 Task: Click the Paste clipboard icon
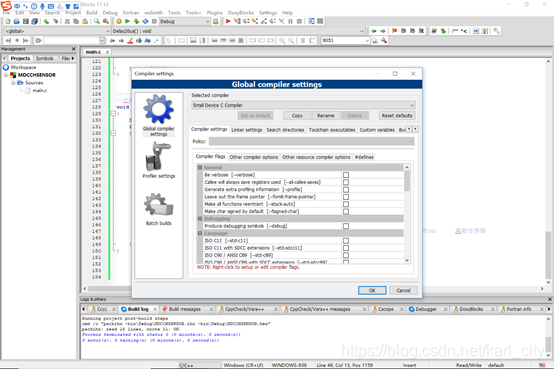tap(85, 22)
